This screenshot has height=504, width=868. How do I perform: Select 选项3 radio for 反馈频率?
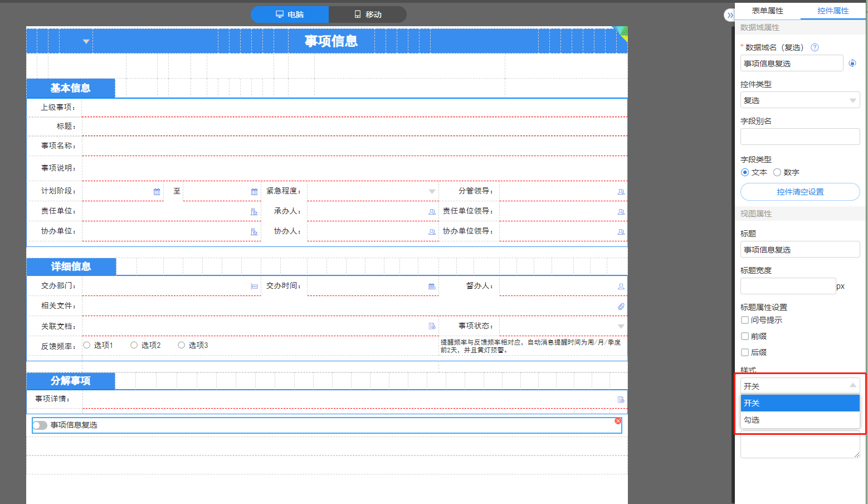tap(182, 345)
